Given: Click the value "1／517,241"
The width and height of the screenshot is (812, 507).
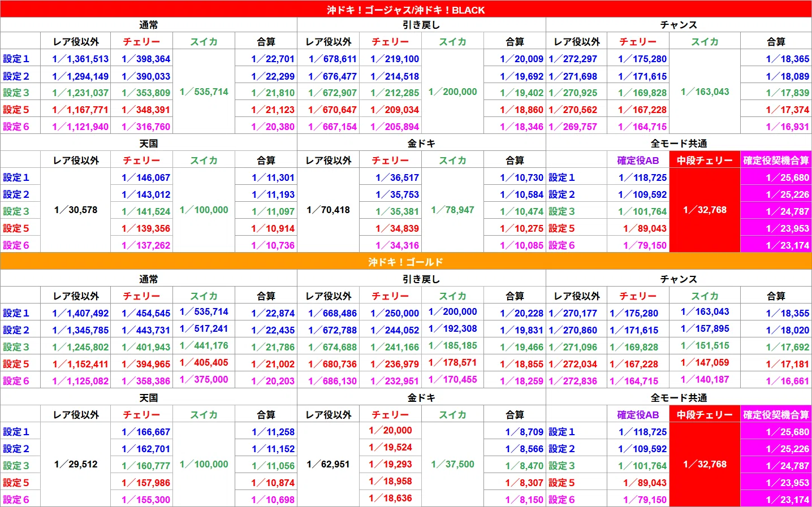Looking at the screenshot, I should (204, 328).
